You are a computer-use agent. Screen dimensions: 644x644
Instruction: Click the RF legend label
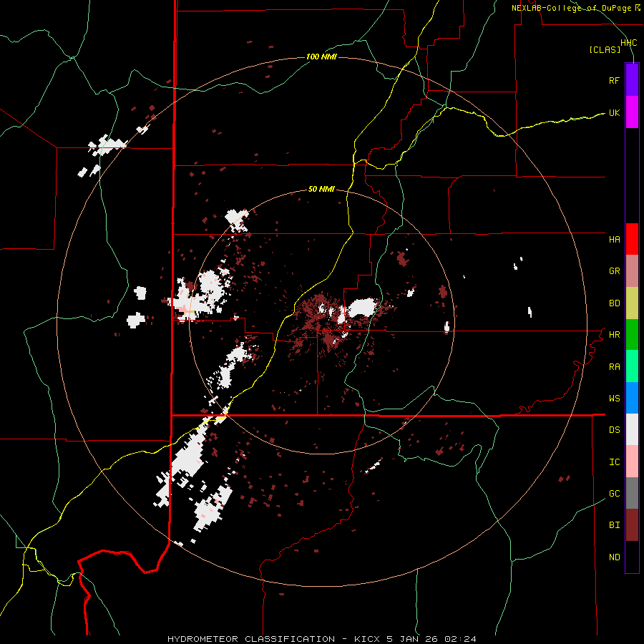614,80
